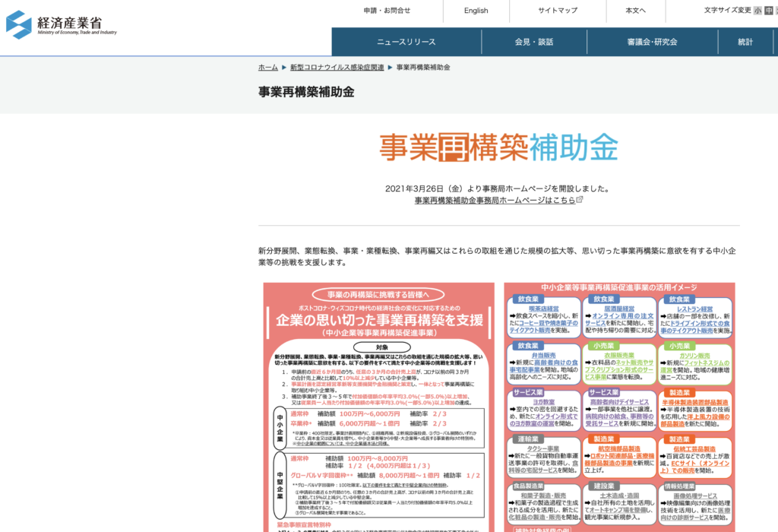This screenshot has width=778, height=532.
Task: Open the 会見・談話 menu
Action: coord(534,42)
